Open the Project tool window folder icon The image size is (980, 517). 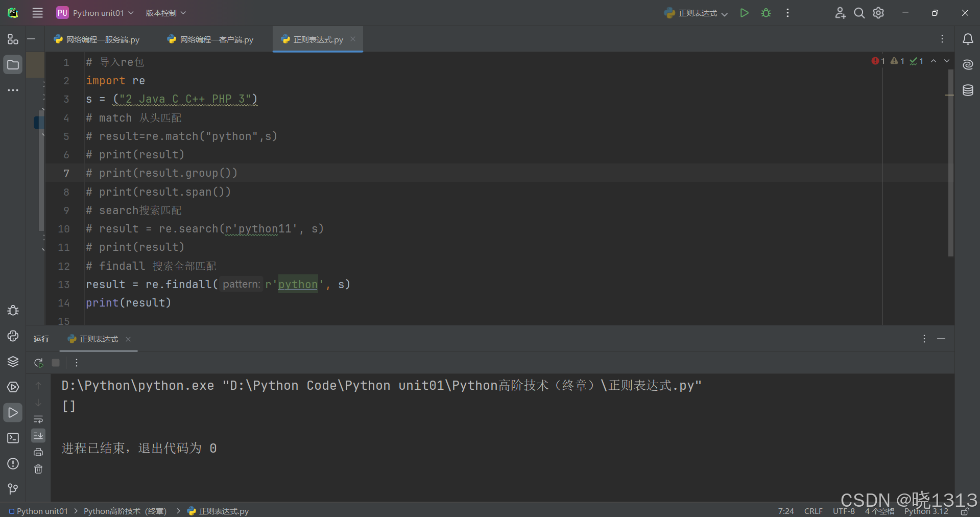13,65
